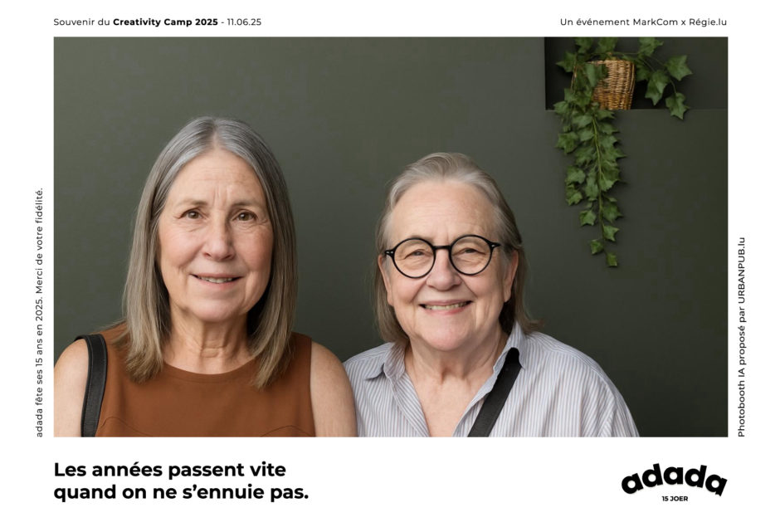The image size is (780, 532).
Task: Click the 'Photobooth IA proposé par' vertical text
Action: pyautogui.click(x=741, y=368)
